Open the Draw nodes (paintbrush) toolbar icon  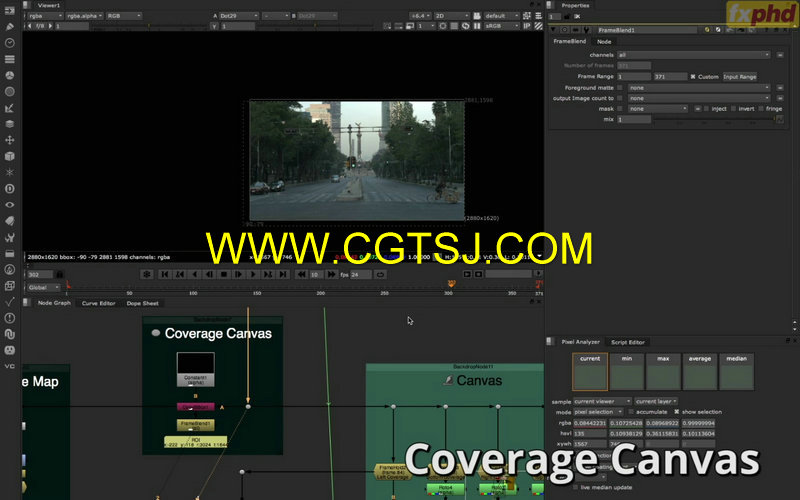(9, 27)
